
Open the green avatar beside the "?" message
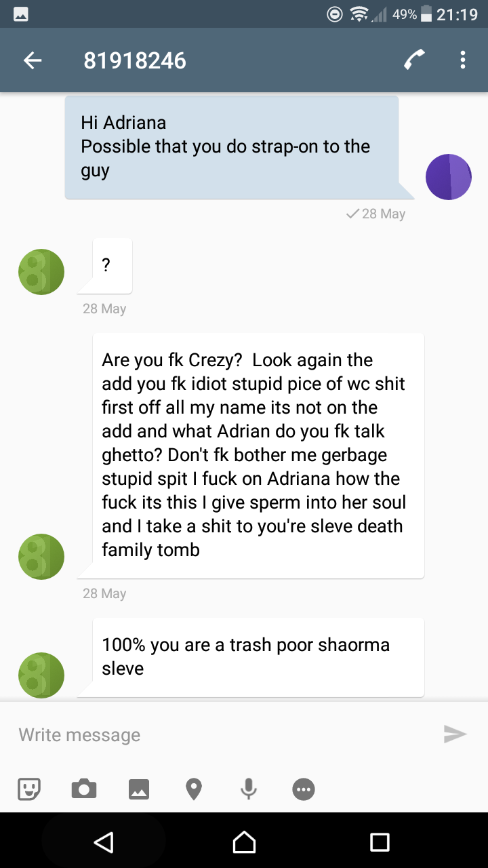(x=41, y=272)
